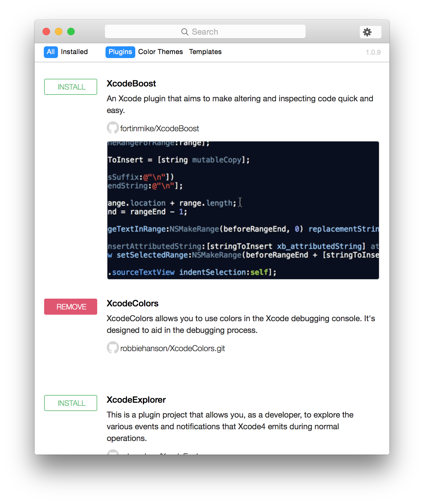Click the magnifying glass search icon

click(185, 32)
